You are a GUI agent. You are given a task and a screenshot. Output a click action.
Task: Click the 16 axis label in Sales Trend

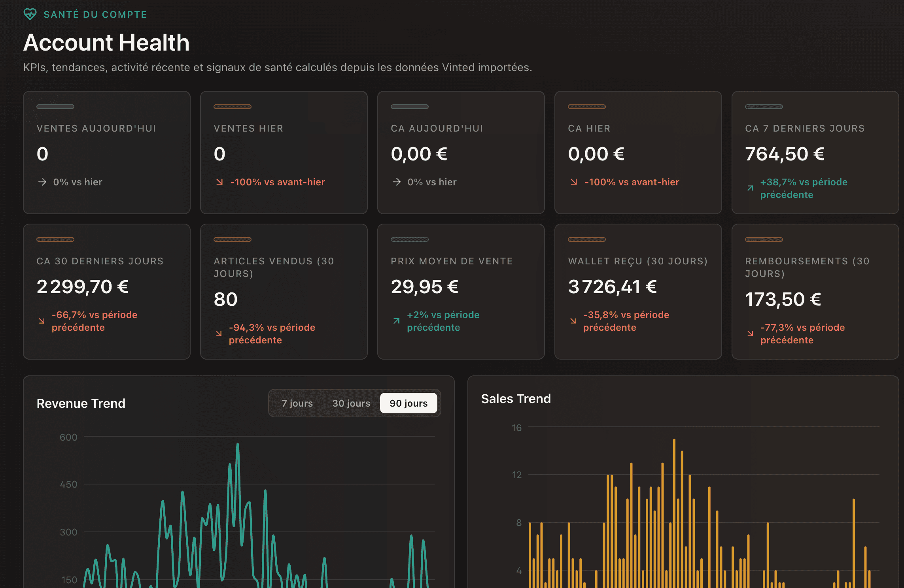[x=516, y=428]
